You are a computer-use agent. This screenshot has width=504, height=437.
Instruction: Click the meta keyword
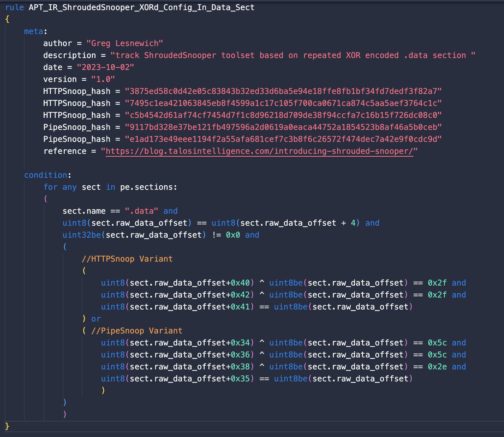33,31
